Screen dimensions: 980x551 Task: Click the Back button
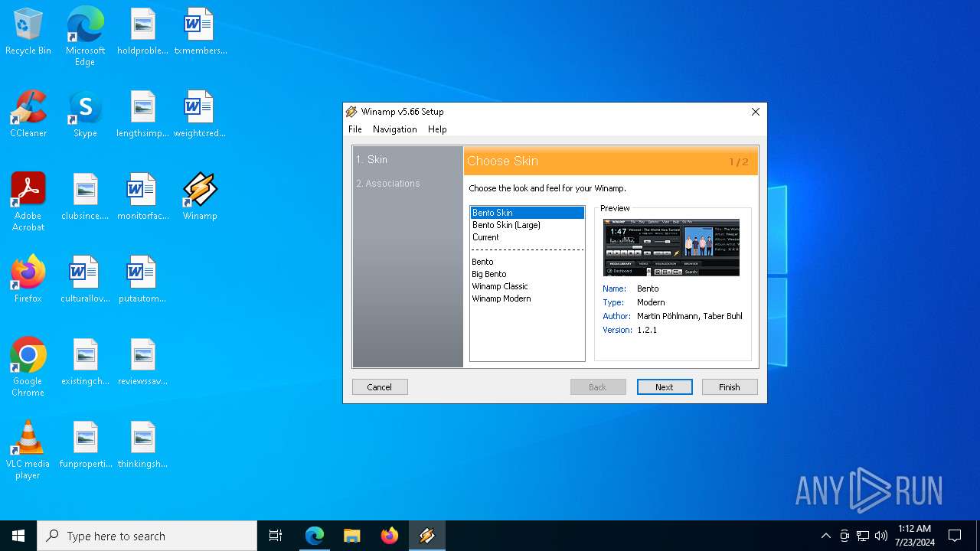[x=598, y=387]
